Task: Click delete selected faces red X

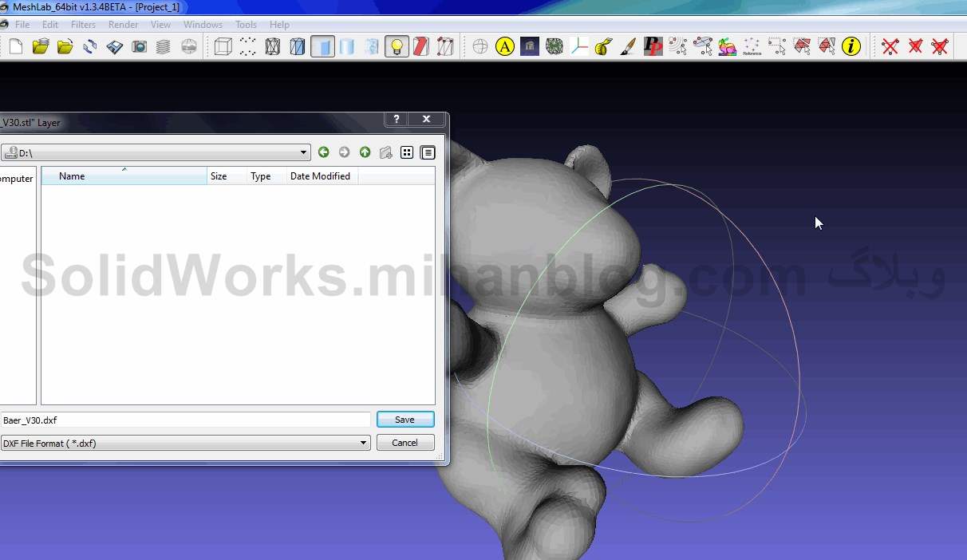Action: [x=915, y=47]
